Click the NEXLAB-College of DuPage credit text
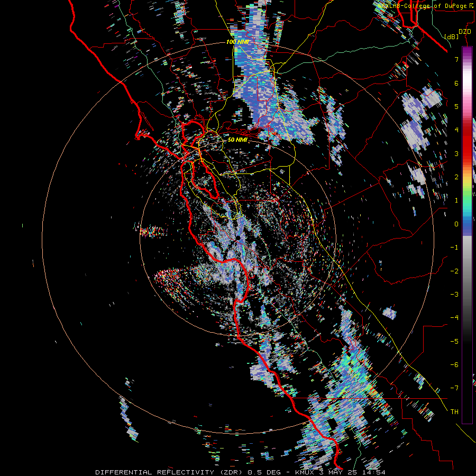The width and height of the screenshot is (476, 476). pyautogui.click(x=425, y=6)
